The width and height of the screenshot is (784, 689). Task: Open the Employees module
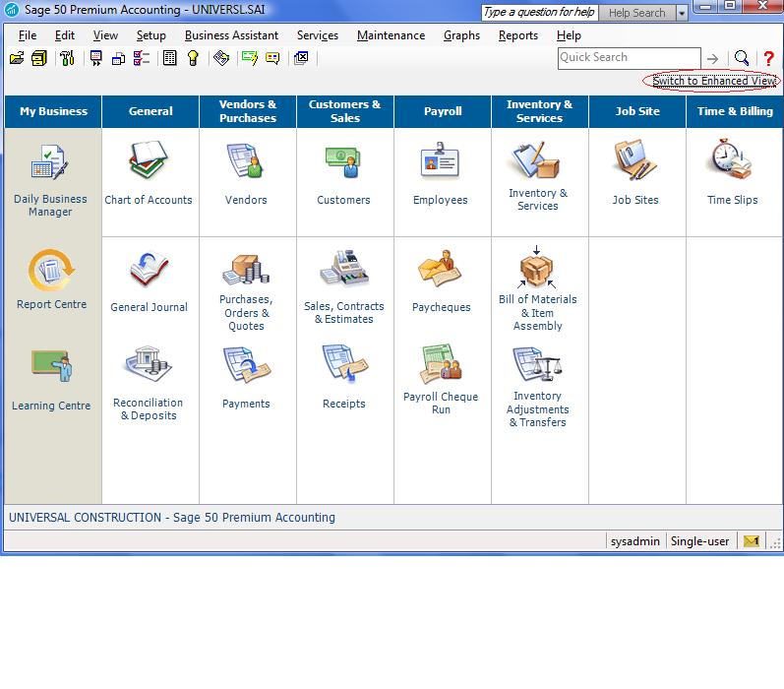click(x=440, y=173)
